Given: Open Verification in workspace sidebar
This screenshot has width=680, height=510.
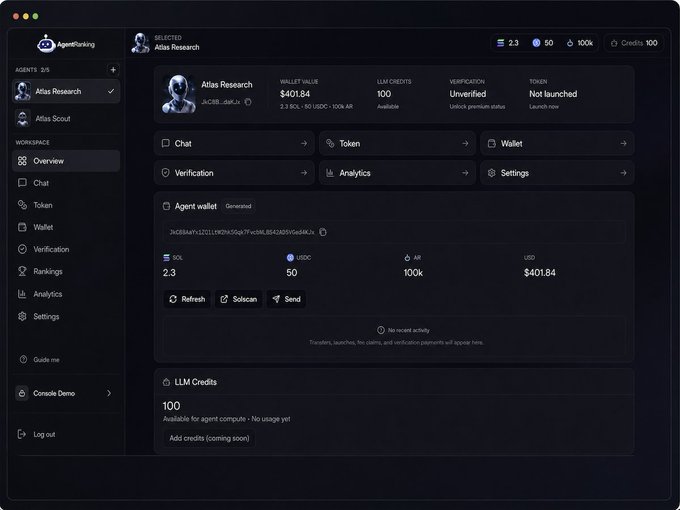Looking at the screenshot, I should [x=66, y=249].
